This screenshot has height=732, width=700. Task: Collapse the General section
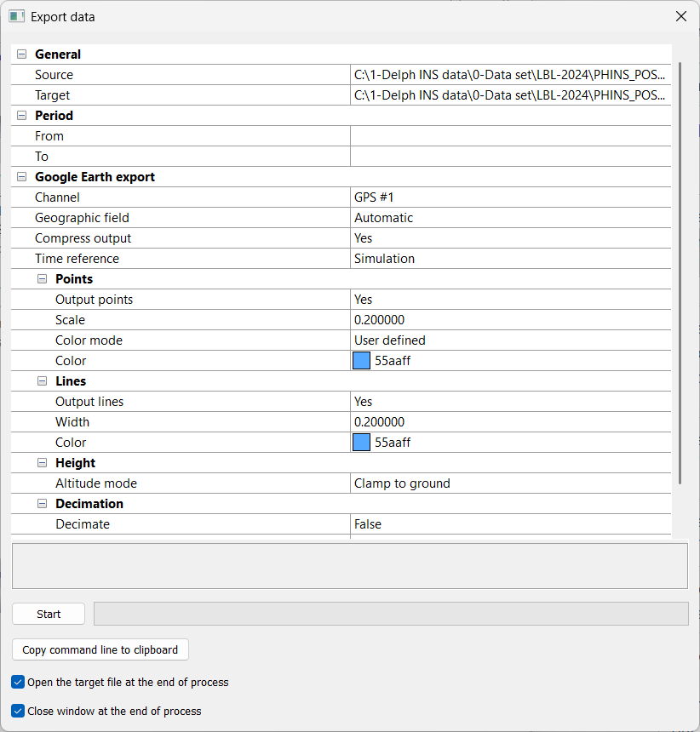pyautogui.click(x=22, y=54)
